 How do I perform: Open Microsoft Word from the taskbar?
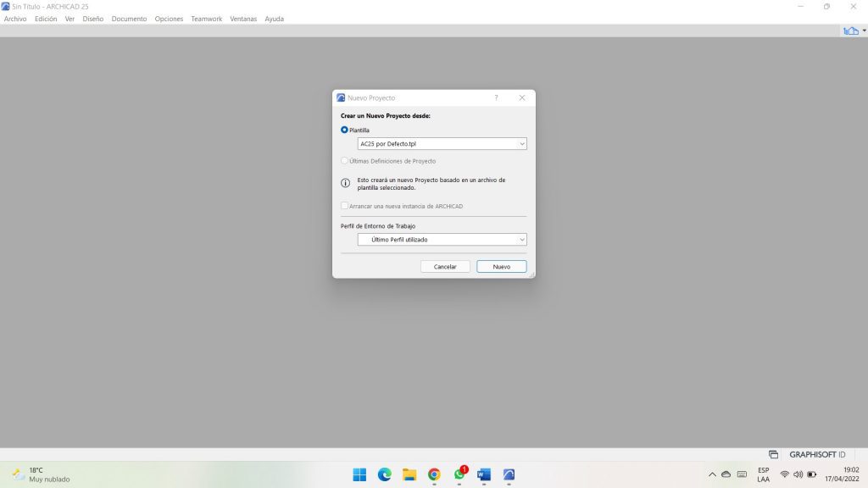click(x=484, y=474)
